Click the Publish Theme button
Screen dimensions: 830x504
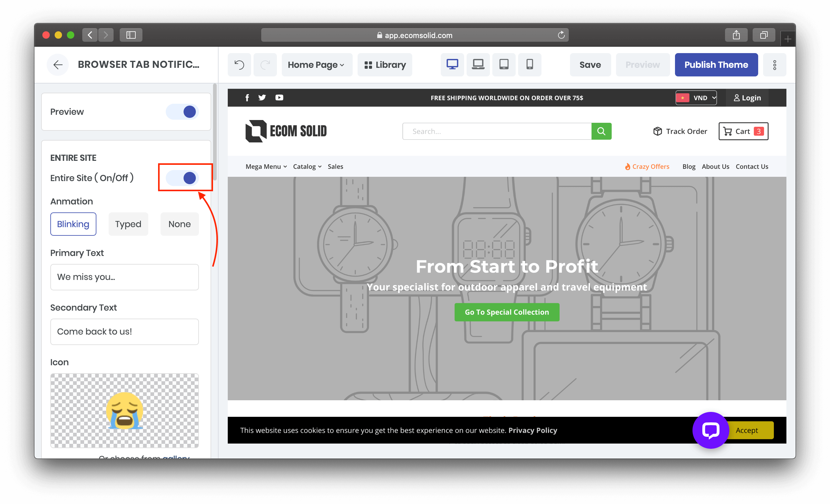(x=716, y=64)
